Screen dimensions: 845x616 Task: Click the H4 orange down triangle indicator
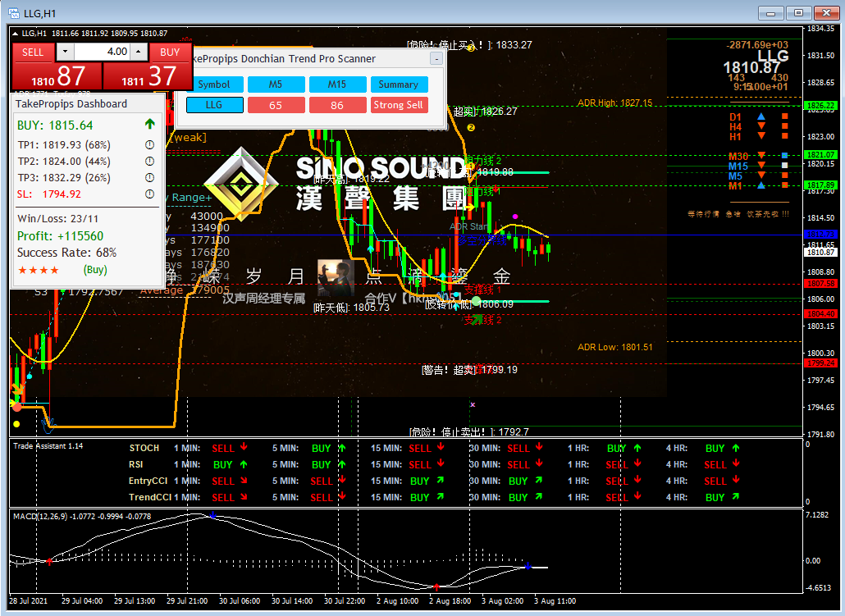click(761, 126)
